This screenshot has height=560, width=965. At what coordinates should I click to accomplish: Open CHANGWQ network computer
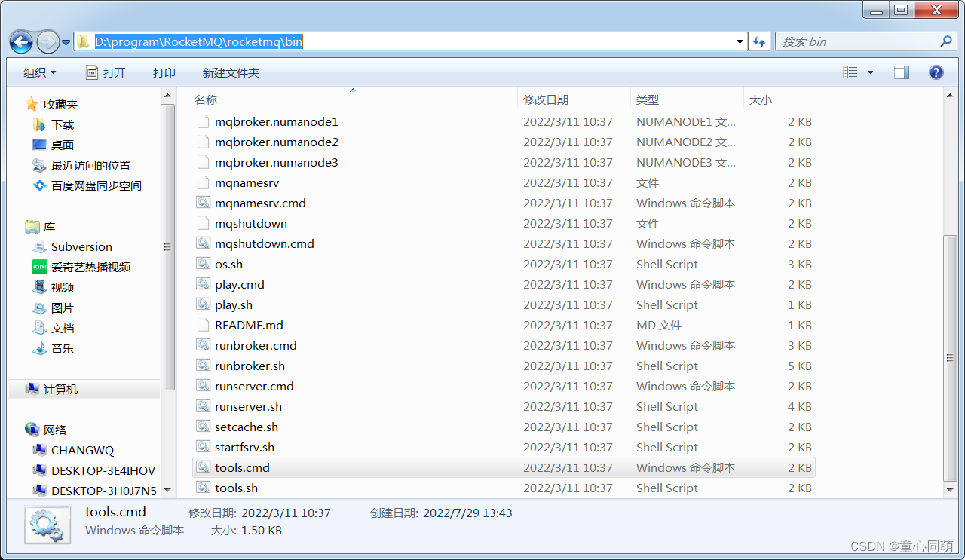click(82, 450)
